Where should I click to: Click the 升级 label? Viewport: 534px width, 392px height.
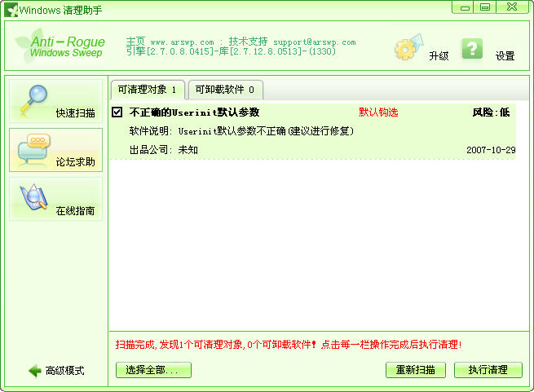click(x=439, y=56)
